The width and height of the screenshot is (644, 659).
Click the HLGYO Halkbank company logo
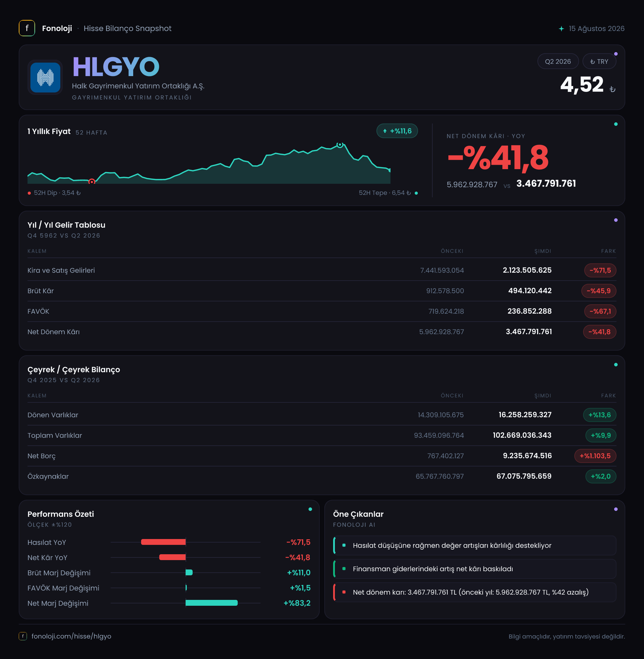point(45,78)
